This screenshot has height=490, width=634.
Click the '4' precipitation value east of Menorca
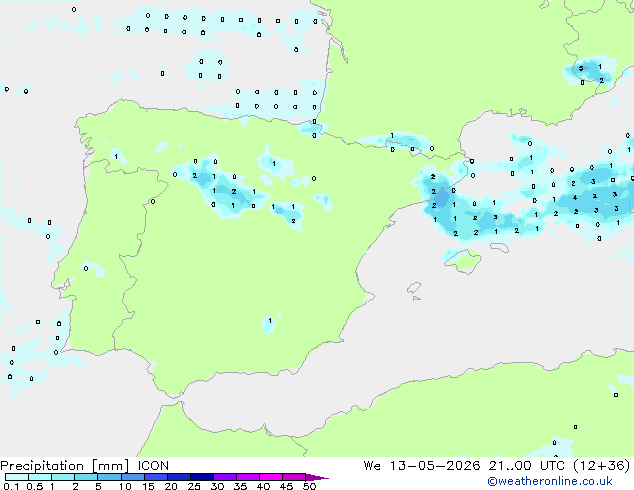(575, 198)
